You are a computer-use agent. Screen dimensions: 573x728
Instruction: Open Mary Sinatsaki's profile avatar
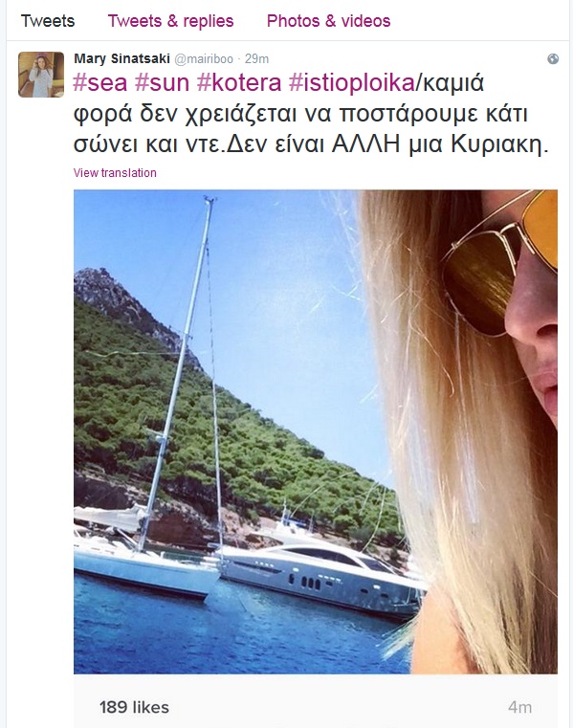click(x=41, y=75)
